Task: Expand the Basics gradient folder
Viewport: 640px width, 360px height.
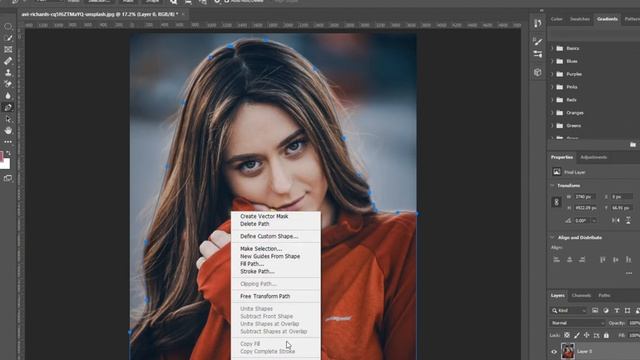Action: (552, 48)
